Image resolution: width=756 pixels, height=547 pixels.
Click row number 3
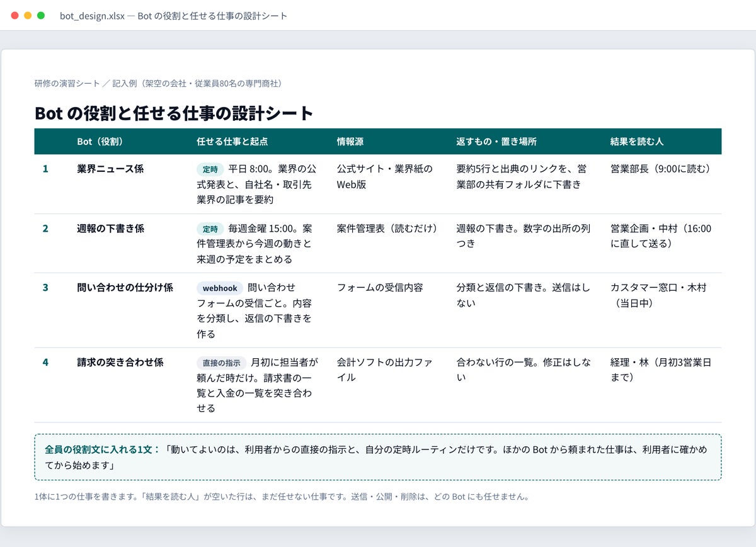[x=45, y=288]
